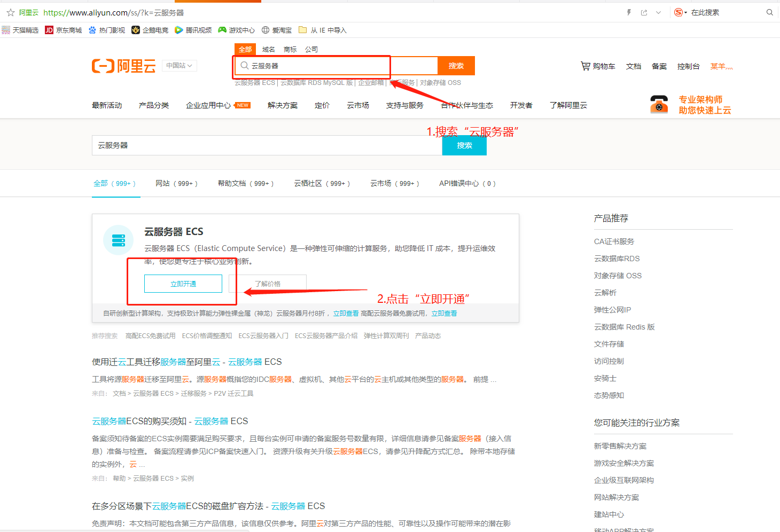Select the 商标 search category tab
This screenshot has width=780, height=532.
click(x=290, y=49)
